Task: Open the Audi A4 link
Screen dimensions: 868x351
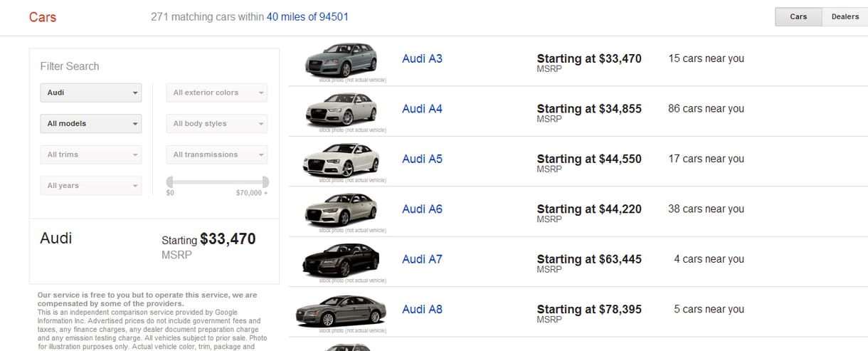Action: click(422, 109)
